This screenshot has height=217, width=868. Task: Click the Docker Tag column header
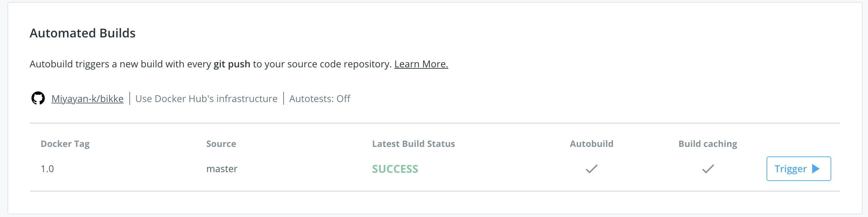65,144
